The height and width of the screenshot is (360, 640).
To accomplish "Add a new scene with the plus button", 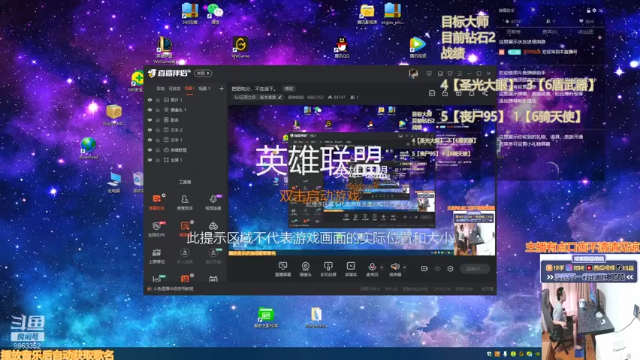I will 221,88.
